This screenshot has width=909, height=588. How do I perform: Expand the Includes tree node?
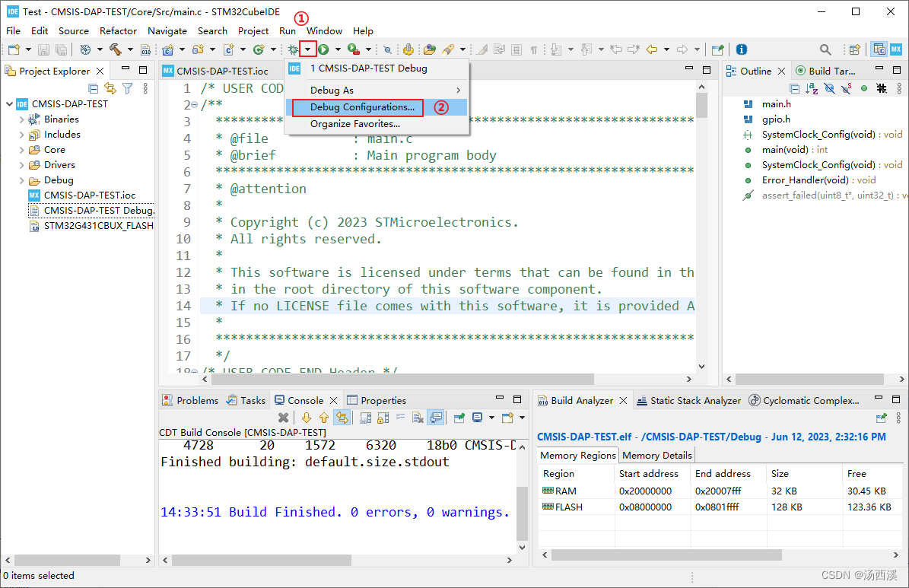[21, 135]
